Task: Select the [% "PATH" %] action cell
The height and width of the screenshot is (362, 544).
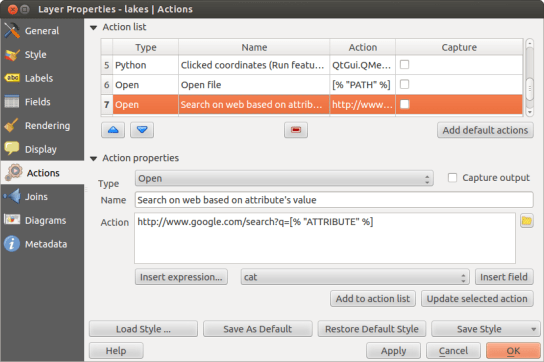Action: (x=363, y=85)
